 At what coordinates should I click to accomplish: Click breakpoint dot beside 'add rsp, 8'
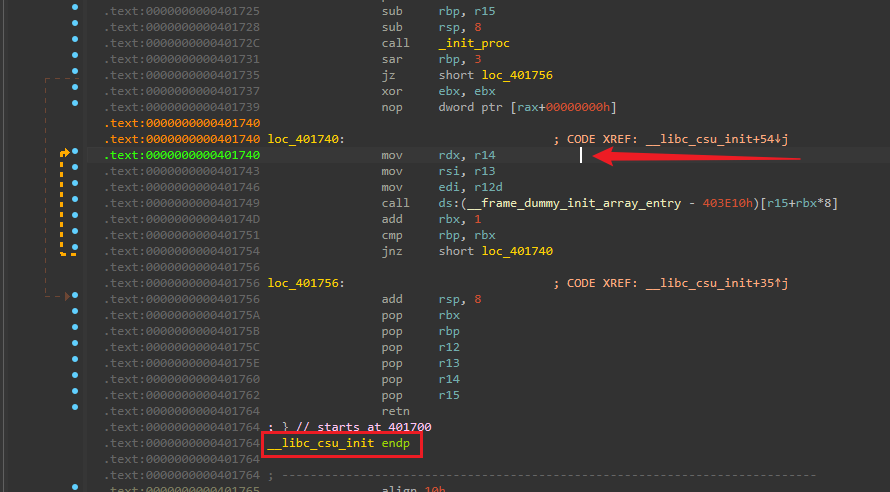75,295
